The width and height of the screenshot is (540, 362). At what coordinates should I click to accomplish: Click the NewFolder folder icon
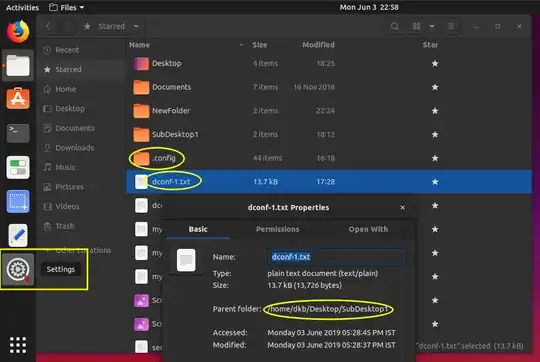(x=141, y=111)
